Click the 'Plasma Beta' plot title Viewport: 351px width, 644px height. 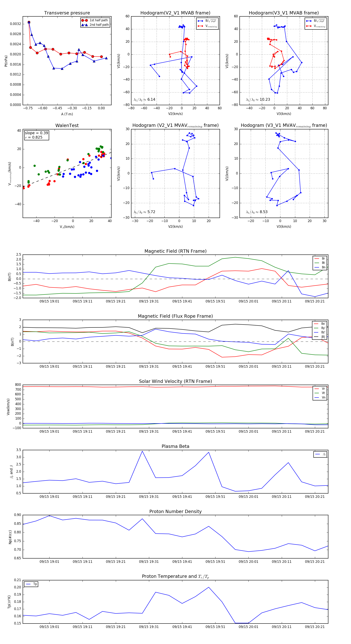(x=175, y=447)
